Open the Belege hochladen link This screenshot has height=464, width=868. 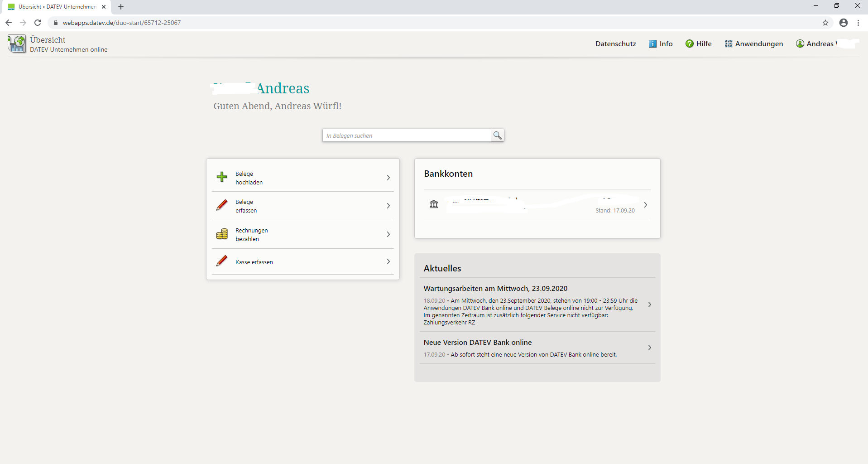coord(249,178)
